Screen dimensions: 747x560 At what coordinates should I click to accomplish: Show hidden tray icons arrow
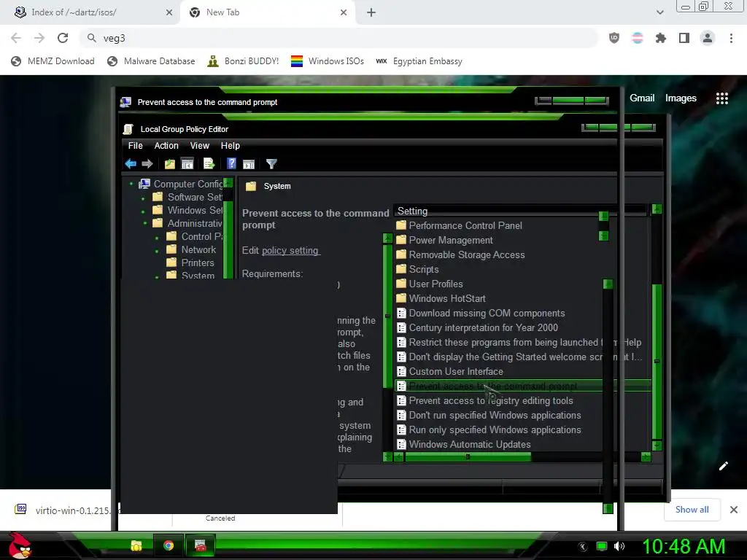coord(582,546)
